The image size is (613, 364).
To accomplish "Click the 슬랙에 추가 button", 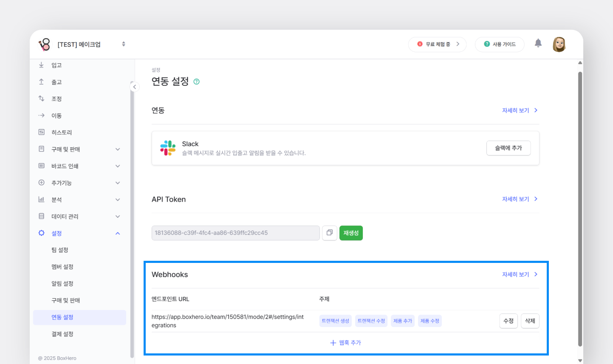I will click(x=508, y=148).
